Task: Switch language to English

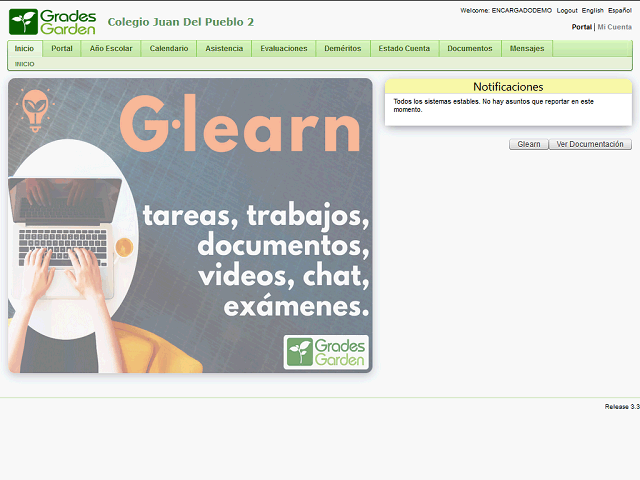Action: [592, 11]
